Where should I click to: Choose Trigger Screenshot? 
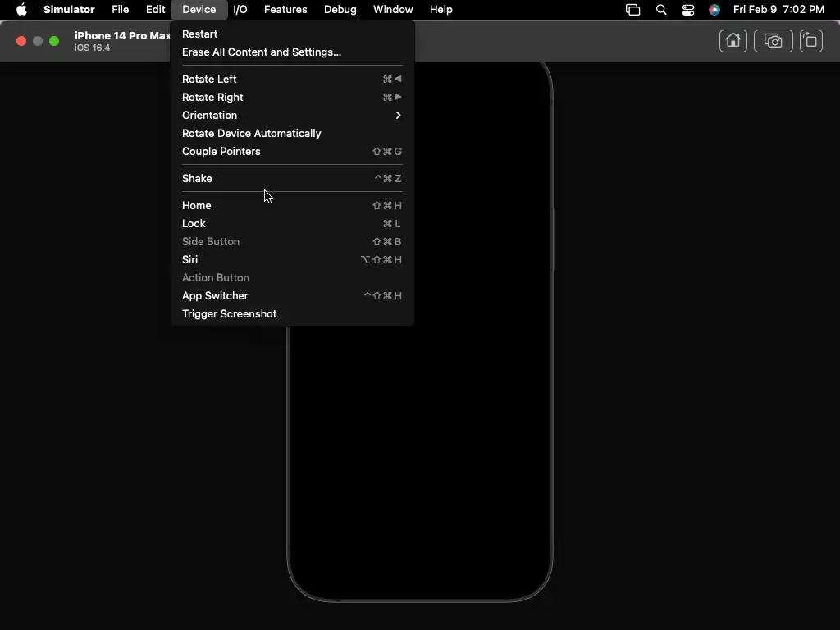click(292, 314)
